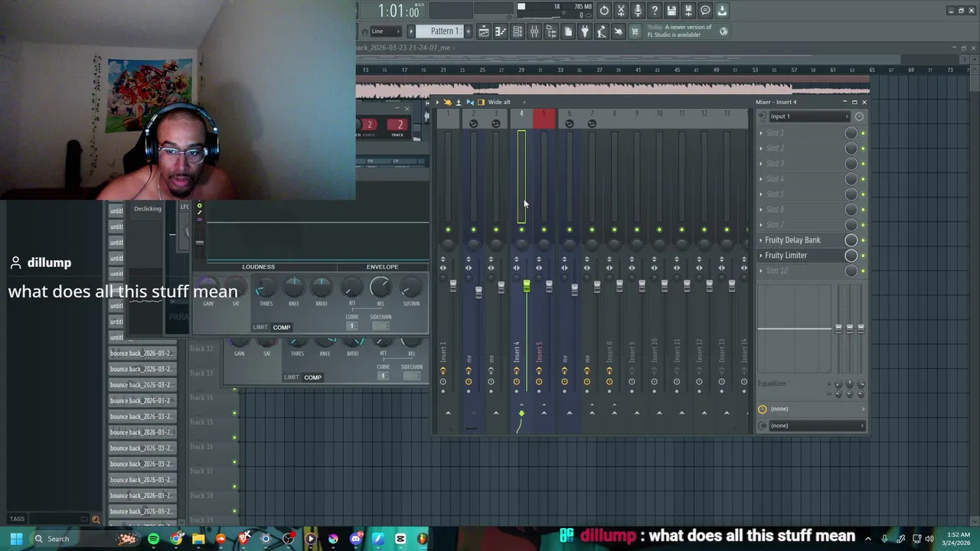This screenshot has height=551, width=980.
Task: Select mixer track Insert 5
Action: 539,353
